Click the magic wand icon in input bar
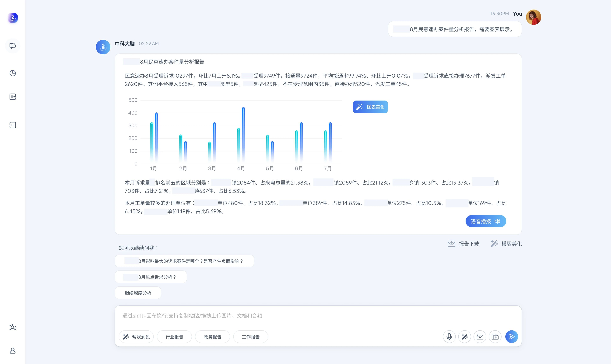The width and height of the screenshot is (611, 364). [464, 336]
